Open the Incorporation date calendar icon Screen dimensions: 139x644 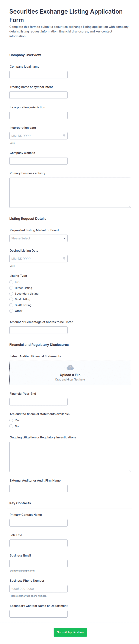click(64, 136)
